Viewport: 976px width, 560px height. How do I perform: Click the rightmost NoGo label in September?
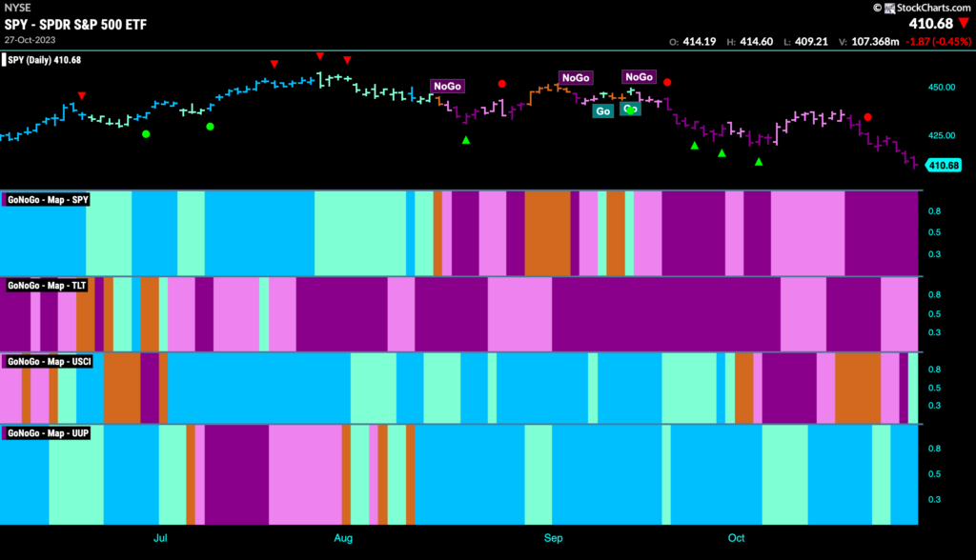coord(639,76)
